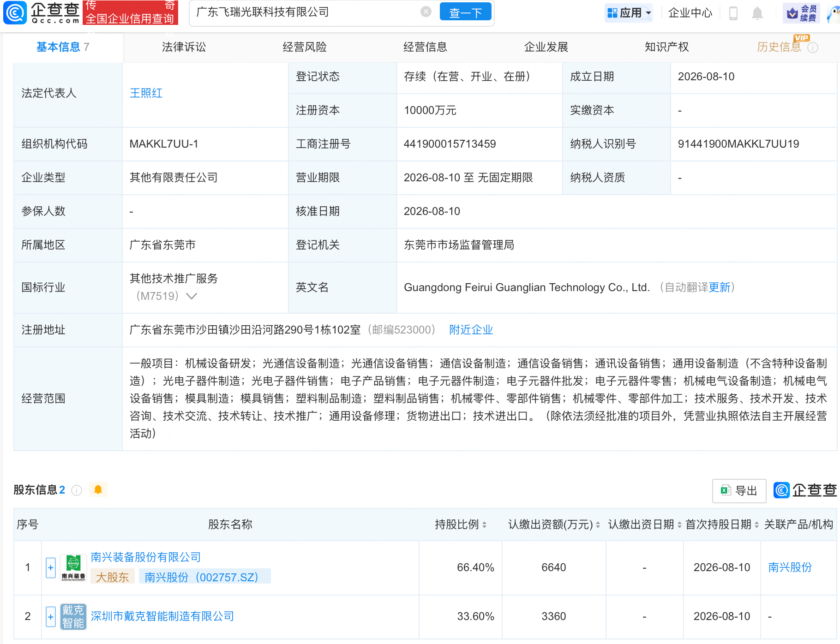The width and height of the screenshot is (840, 644).
Task: Go to 企业发展 tab
Action: (546, 47)
